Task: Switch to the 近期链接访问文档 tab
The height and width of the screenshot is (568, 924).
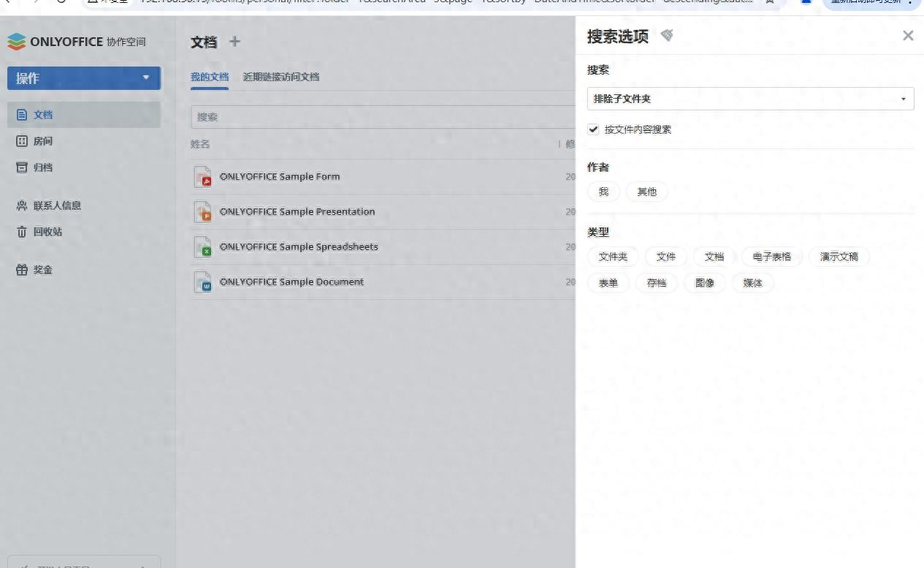Action: (x=281, y=77)
